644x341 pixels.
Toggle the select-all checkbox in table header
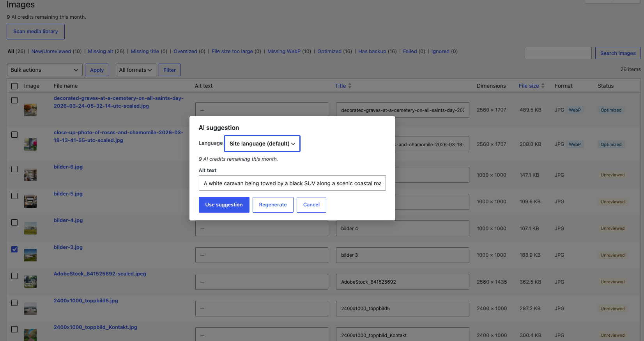(14, 86)
